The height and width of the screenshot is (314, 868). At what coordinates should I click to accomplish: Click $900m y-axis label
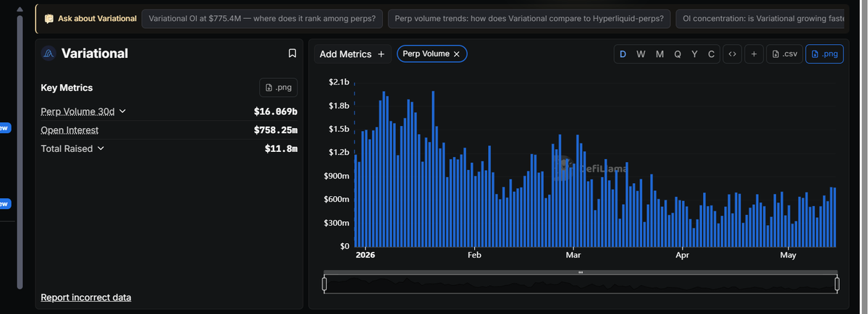pyautogui.click(x=337, y=176)
